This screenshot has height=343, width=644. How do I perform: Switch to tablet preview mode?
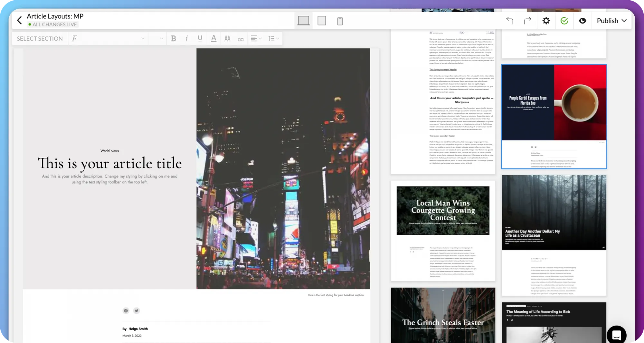(x=322, y=21)
